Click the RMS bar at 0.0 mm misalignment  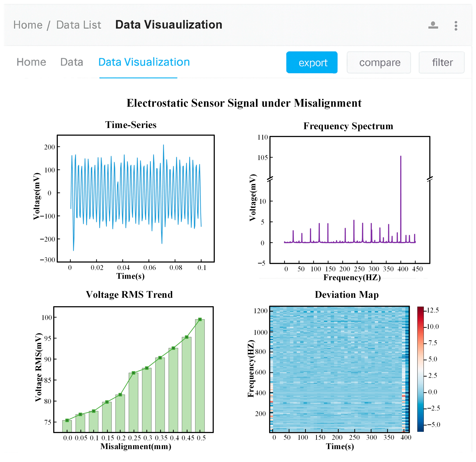pos(67,426)
